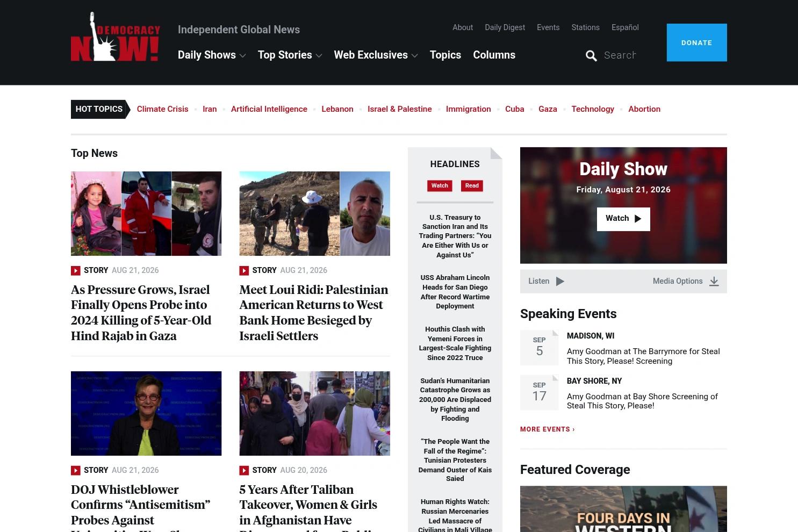Open the Topics nav item

click(445, 55)
